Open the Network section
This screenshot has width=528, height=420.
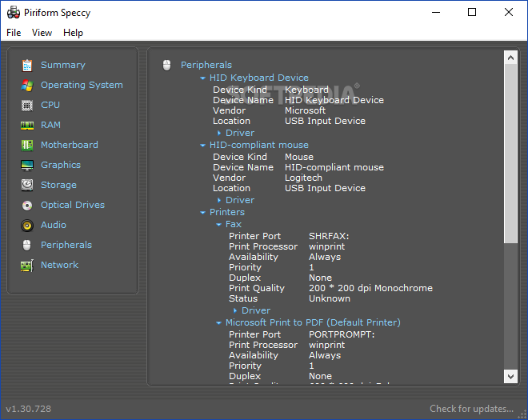(x=60, y=265)
